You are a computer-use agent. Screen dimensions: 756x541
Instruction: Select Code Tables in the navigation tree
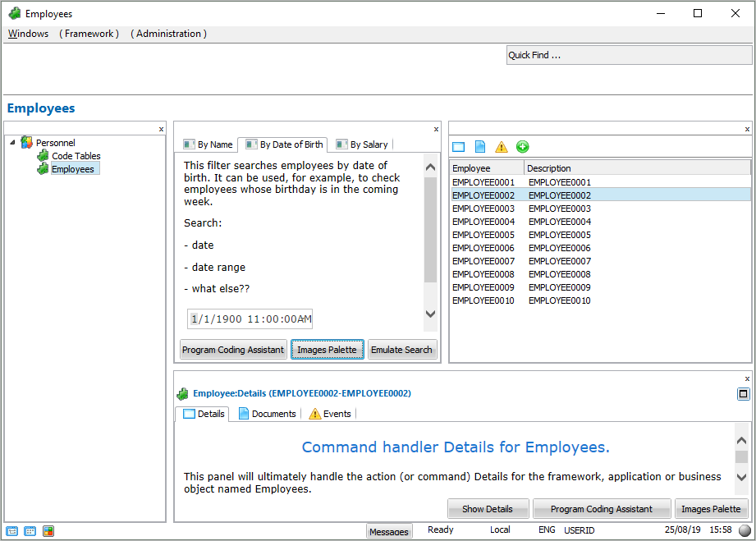76,156
